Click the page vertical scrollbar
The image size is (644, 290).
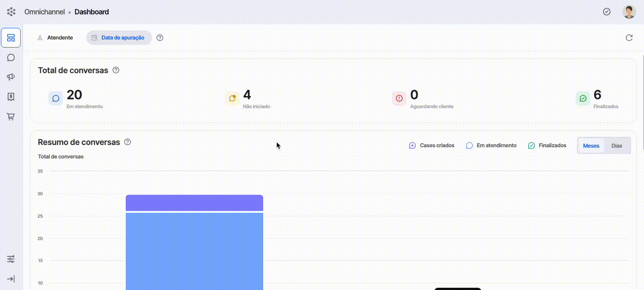[642, 103]
